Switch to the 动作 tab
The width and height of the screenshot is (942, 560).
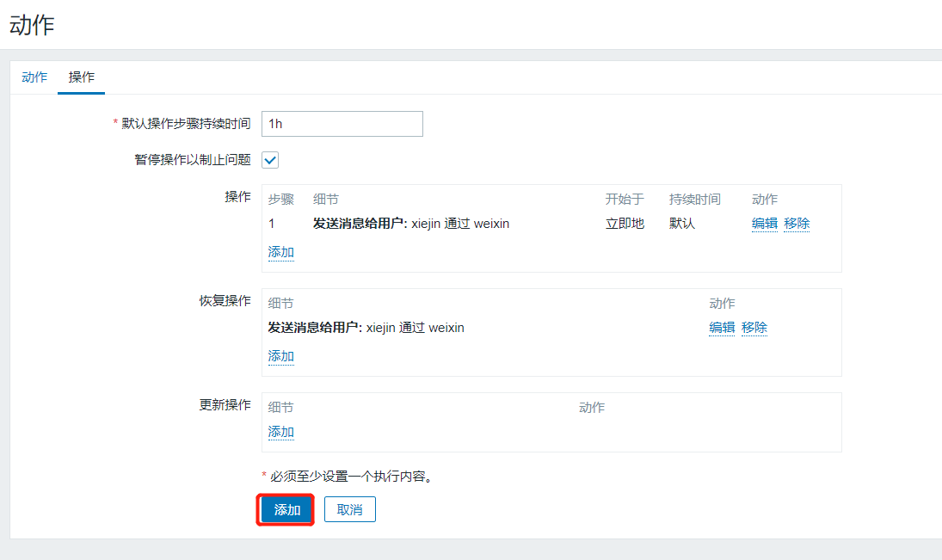tap(34, 77)
